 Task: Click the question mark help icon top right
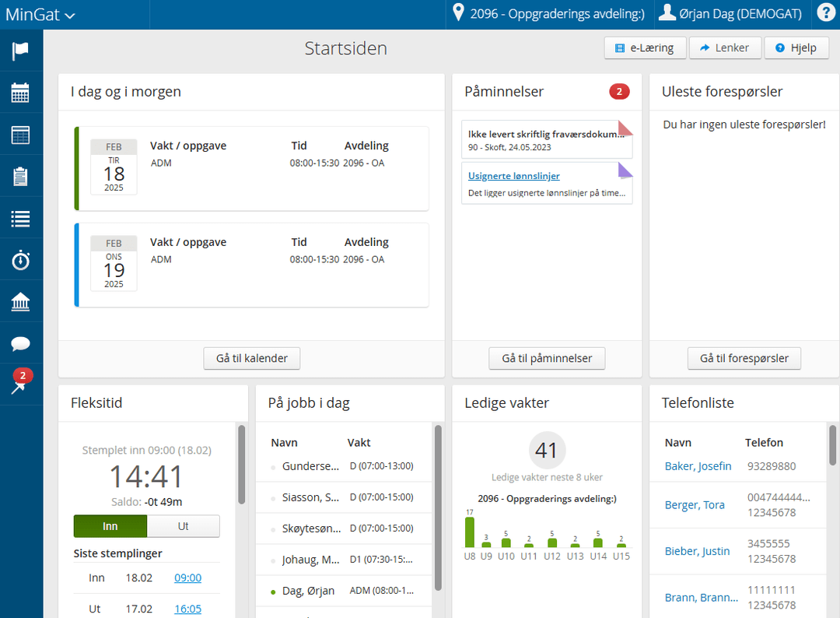click(x=826, y=13)
